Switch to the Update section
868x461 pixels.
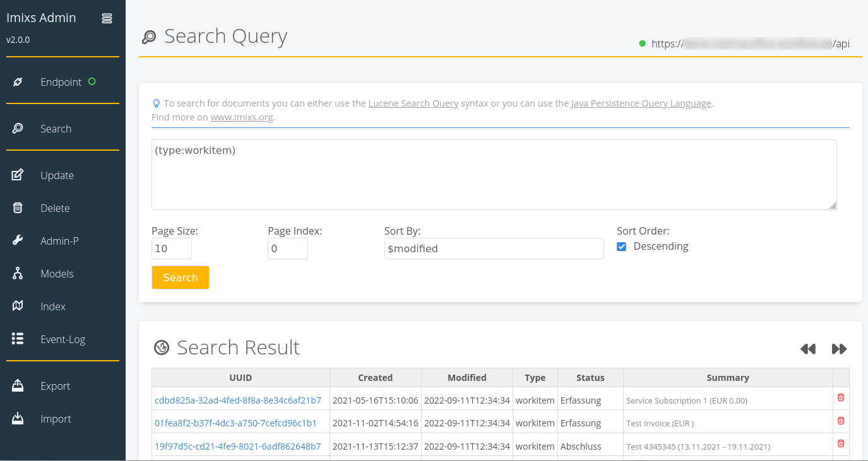56,175
